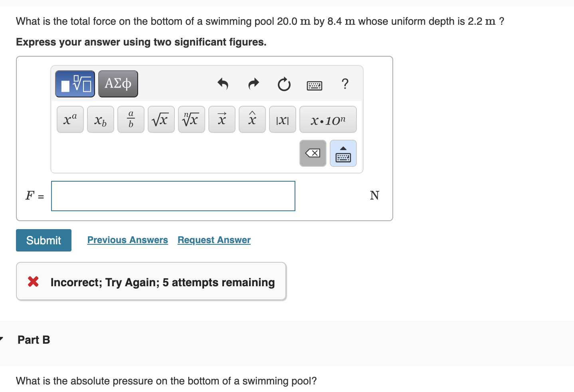The image size is (574, 392).
Task: Insert a subscript using x_b button
Action: 100,119
